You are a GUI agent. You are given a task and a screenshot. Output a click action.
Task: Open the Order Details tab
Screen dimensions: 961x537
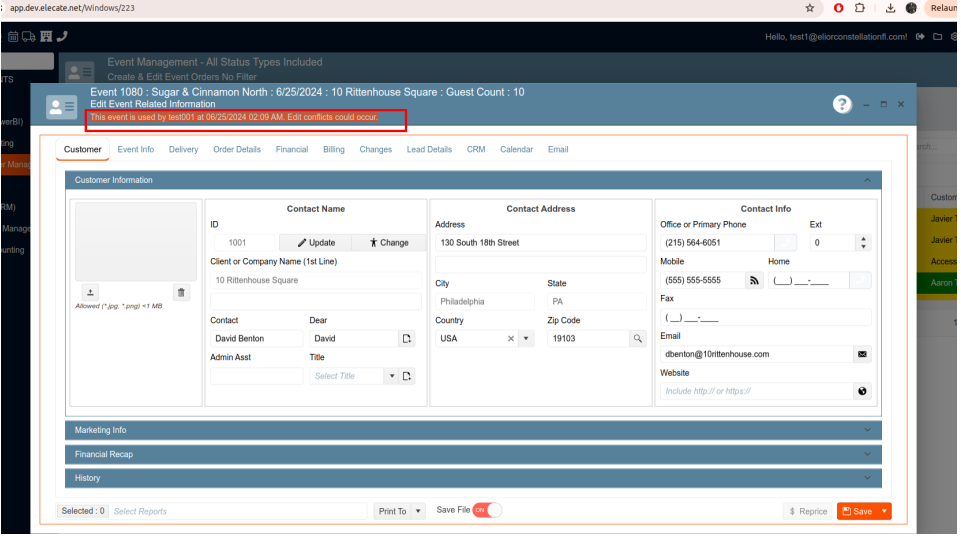(x=237, y=150)
